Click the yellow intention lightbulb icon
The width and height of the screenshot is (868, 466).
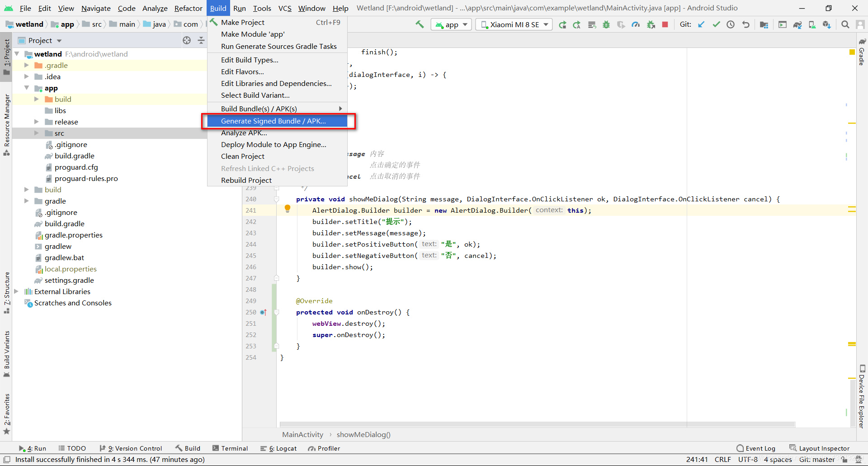[x=288, y=209]
